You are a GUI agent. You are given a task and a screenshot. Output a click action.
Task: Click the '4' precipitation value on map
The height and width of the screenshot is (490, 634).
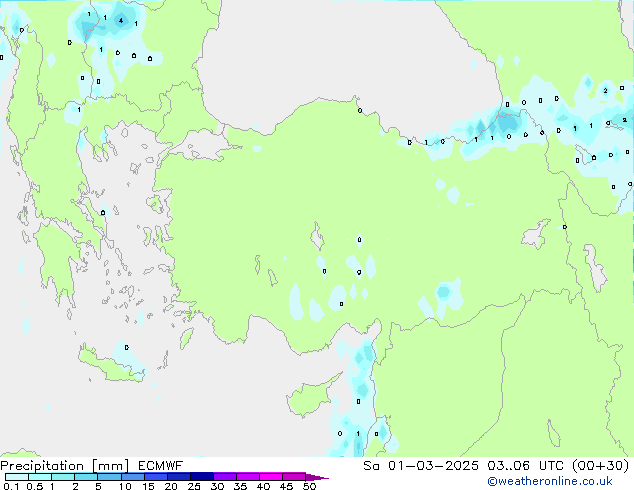pyautogui.click(x=121, y=20)
